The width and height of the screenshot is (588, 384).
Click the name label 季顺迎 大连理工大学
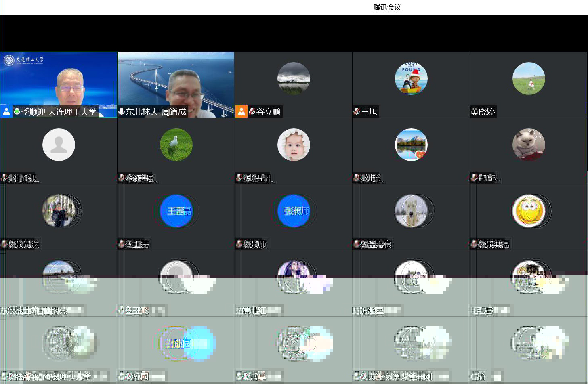tap(59, 112)
